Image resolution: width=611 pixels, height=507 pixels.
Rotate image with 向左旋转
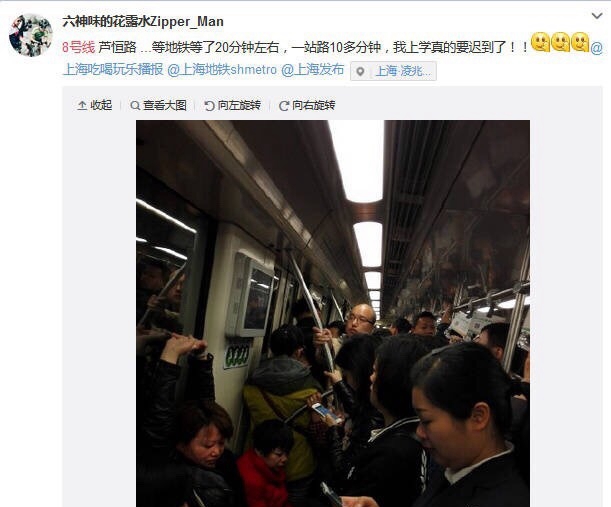pyautogui.click(x=233, y=105)
